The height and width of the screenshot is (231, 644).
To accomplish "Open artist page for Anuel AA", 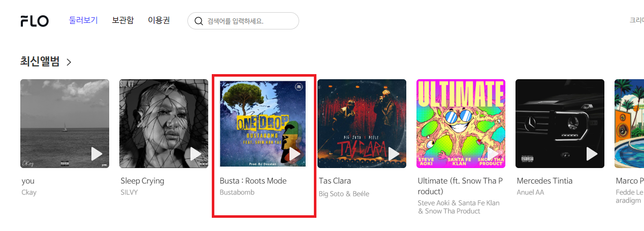I will pyautogui.click(x=530, y=192).
